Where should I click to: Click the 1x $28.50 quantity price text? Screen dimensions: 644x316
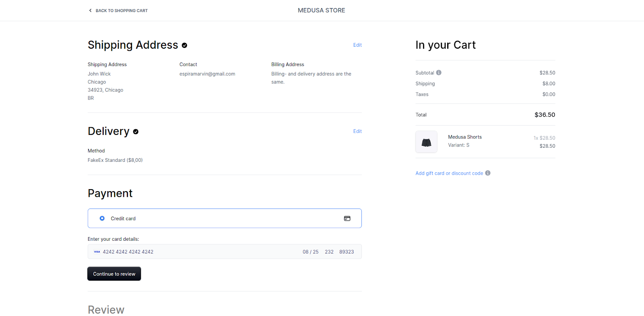(544, 138)
